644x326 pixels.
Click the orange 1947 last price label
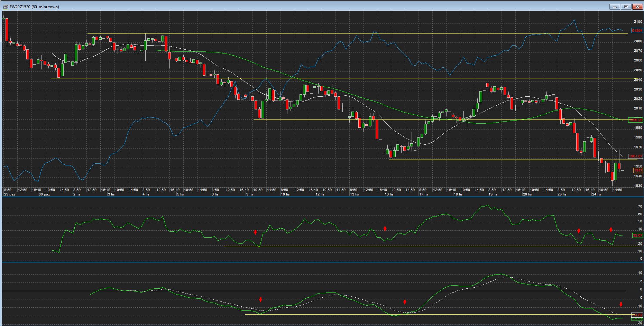click(x=638, y=171)
